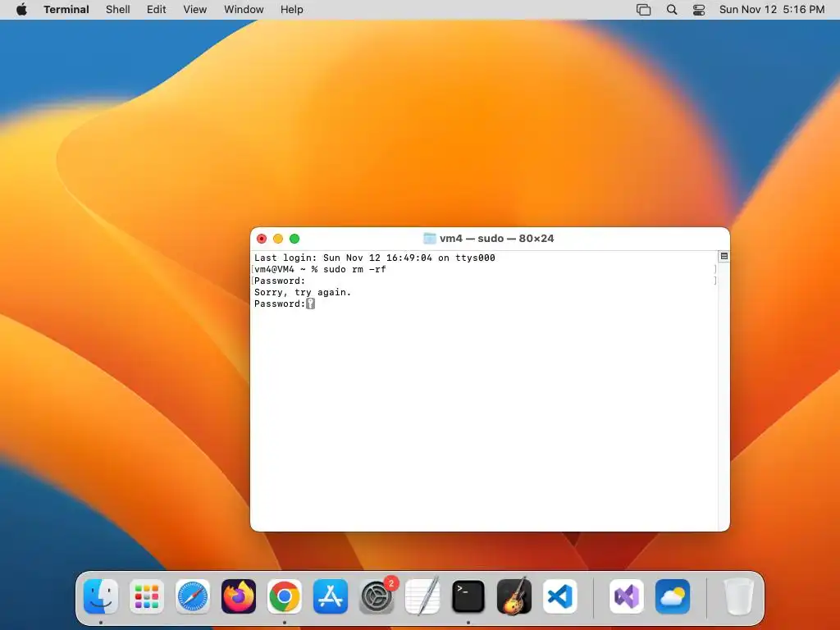The image size is (840, 630).
Task: Click the 'Last login' line in Terminal
Action: coord(374,258)
